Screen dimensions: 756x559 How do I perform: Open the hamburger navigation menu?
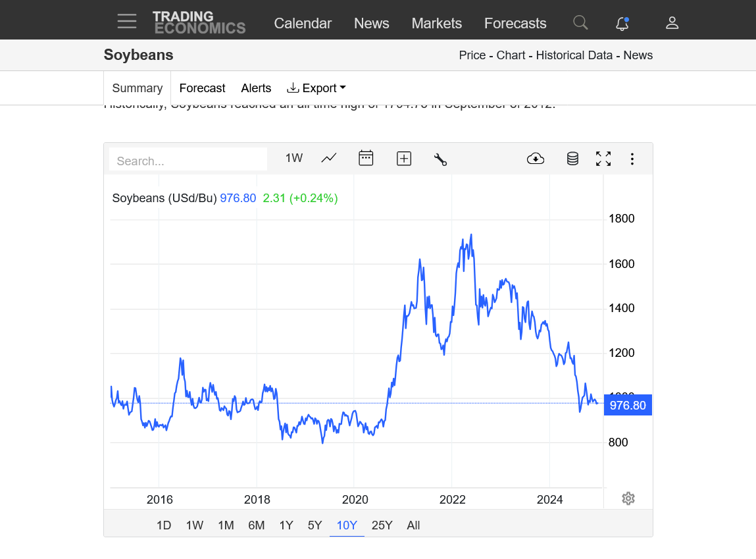pos(127,22)
